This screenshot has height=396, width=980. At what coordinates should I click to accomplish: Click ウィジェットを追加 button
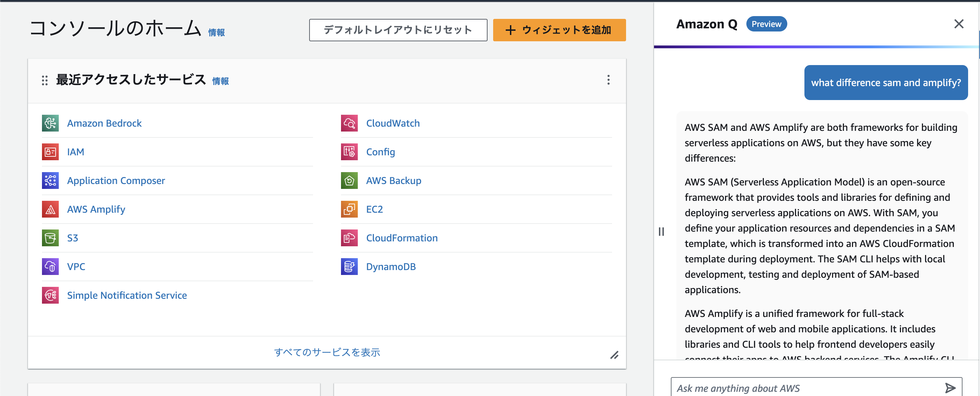pos(559,30)
